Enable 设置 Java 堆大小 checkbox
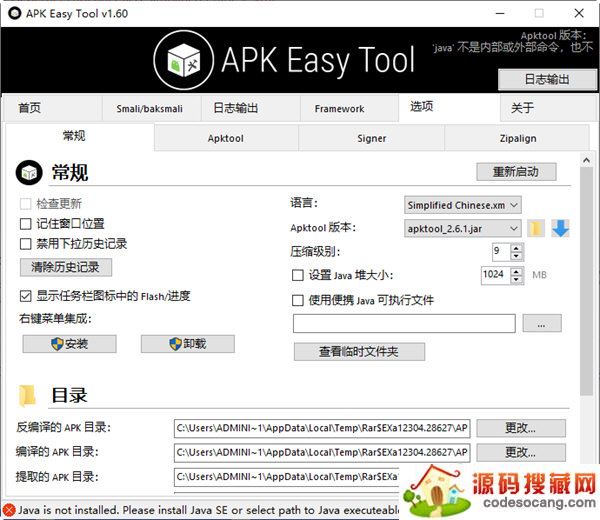This screenshot has height=520, width=600. pyautogui.click(x=298, y=275)
